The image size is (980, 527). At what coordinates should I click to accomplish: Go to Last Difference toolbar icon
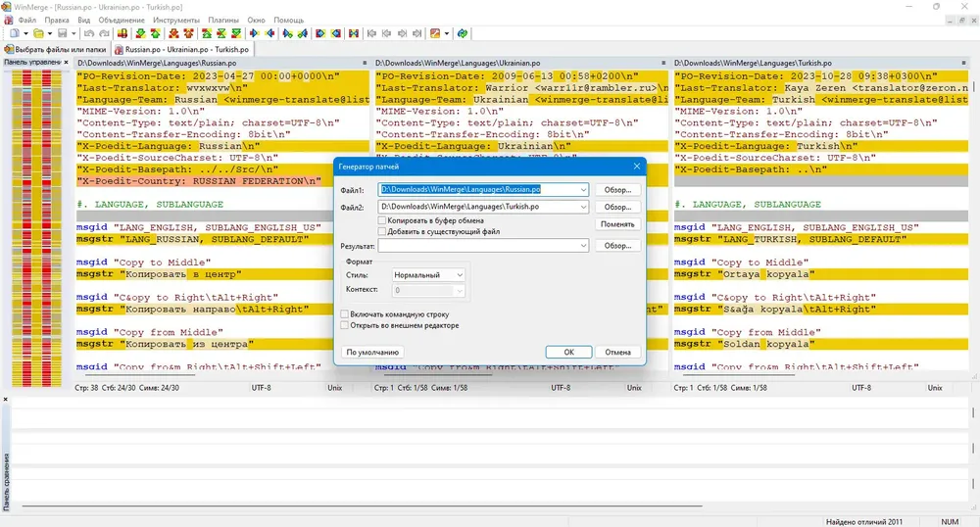tap(236, 33)
